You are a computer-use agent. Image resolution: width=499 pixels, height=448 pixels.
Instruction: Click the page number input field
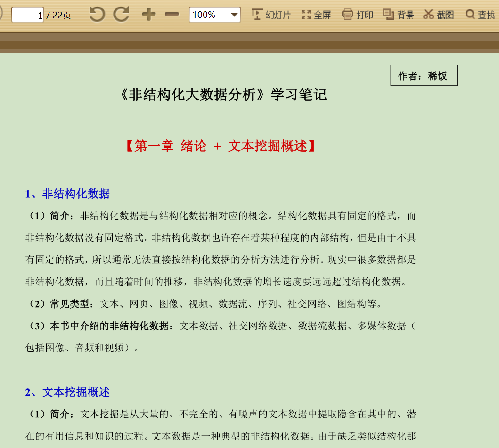28,15
